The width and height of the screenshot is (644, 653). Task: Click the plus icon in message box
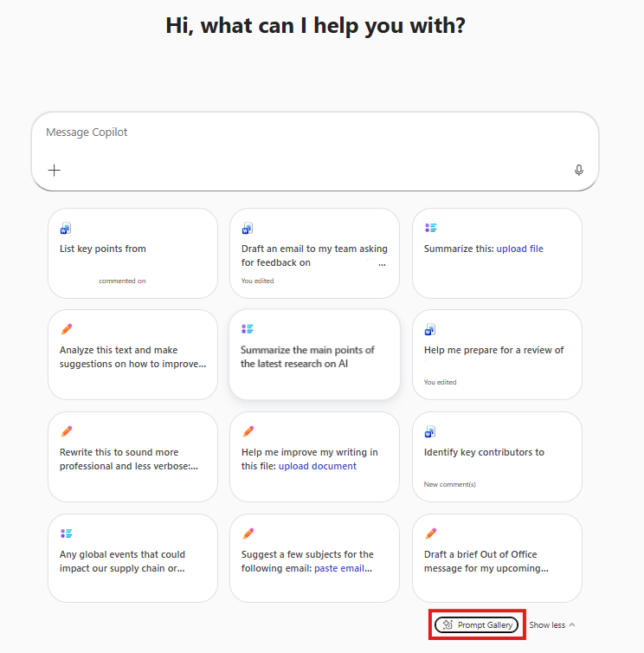point(55,171)
